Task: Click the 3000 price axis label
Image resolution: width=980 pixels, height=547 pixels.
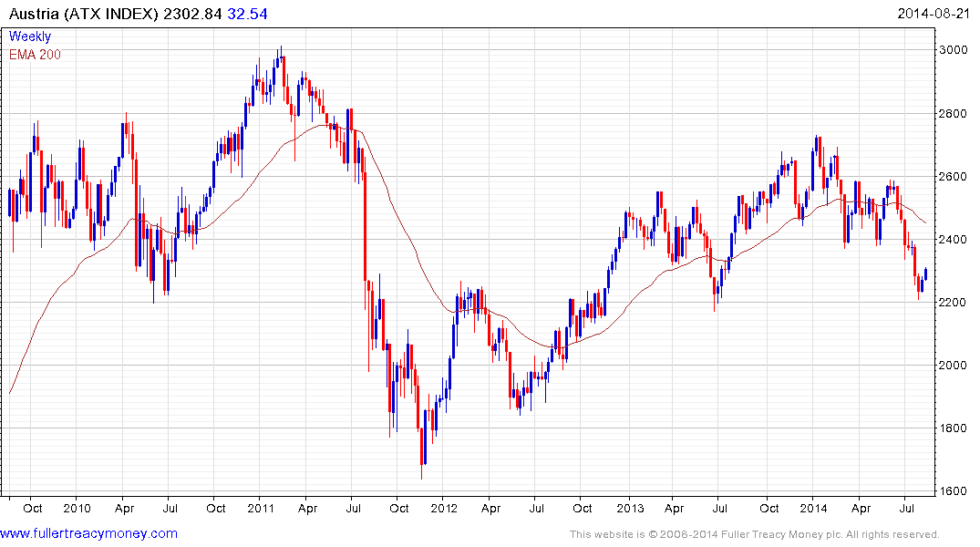Action: click(954, 50)
